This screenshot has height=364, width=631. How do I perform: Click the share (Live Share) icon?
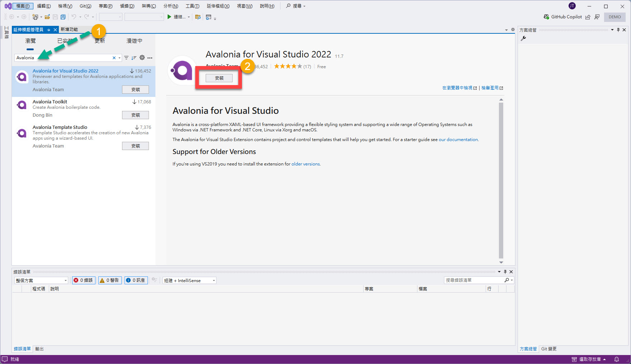click(588, 17)
